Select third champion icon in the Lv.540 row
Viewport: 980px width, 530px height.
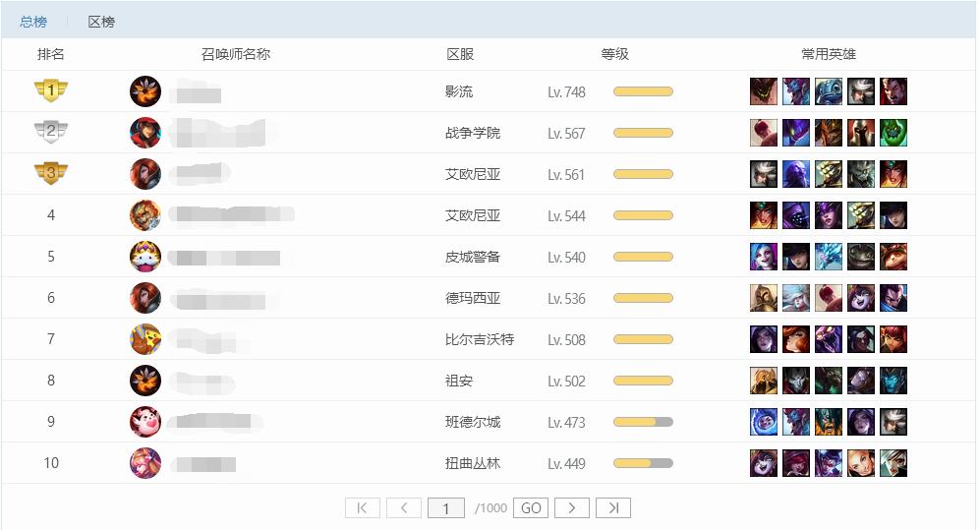click(x=829, y=257)
